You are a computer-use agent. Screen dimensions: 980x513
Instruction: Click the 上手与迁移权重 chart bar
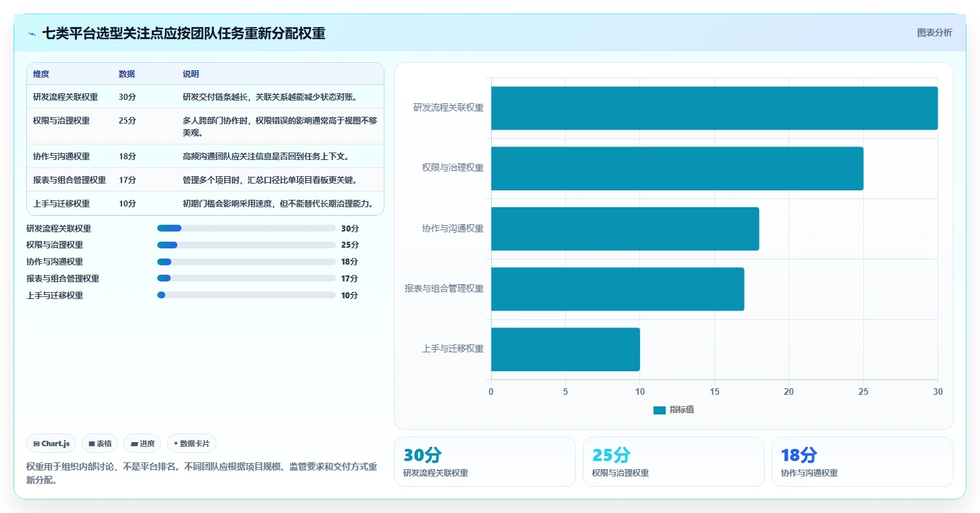pyautogui.click(x=565, y=349)
